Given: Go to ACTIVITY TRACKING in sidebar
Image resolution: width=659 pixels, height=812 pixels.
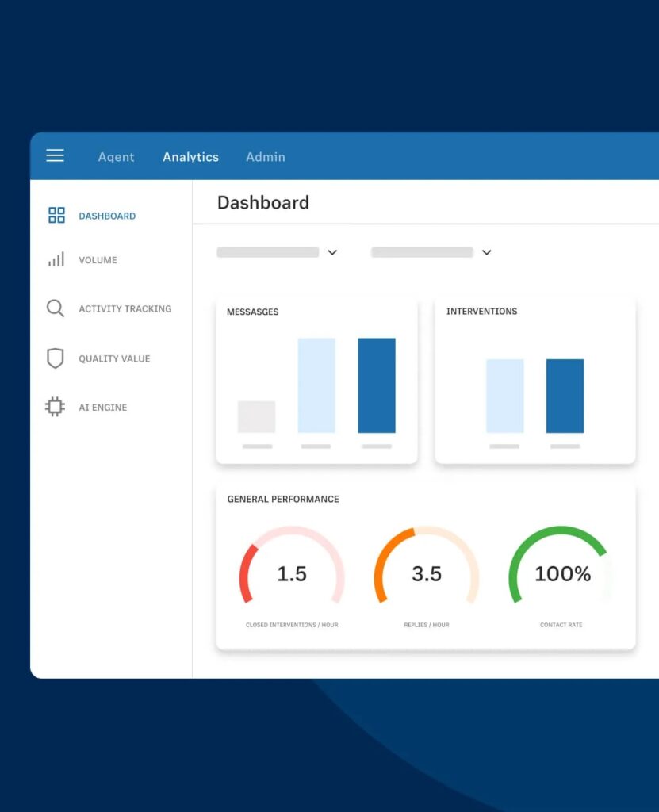Looking at the screenshot, I should click(125, 309).
